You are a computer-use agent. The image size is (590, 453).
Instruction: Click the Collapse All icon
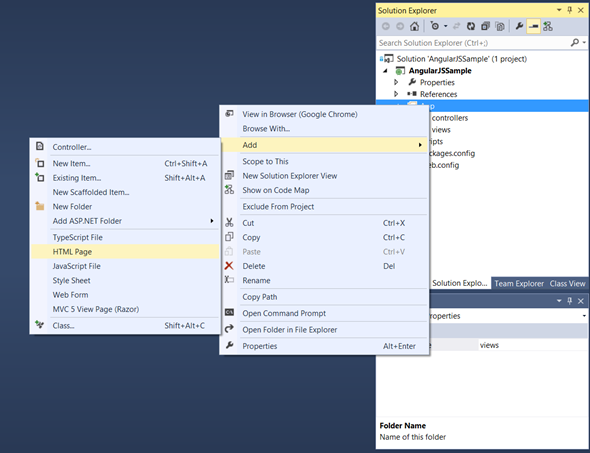485,26
